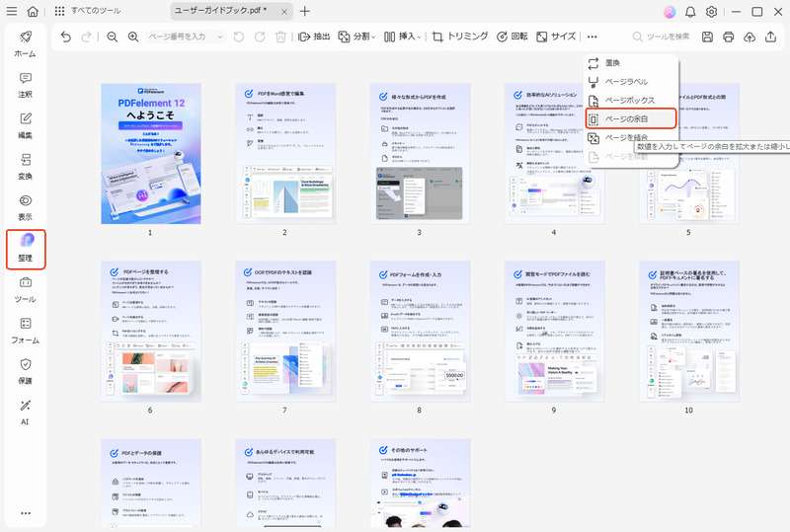Select ページラベル in the dropdown menu

629,81
